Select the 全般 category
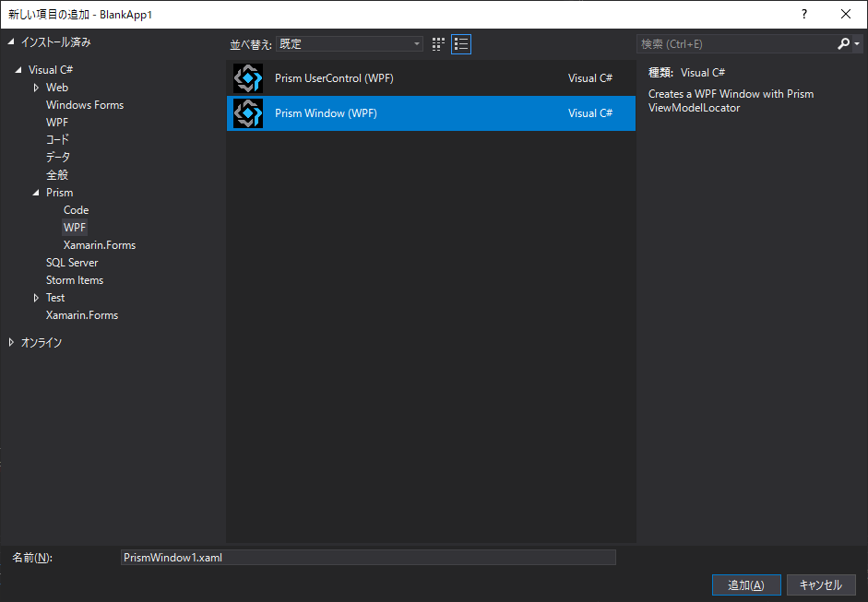Viewport: 868px width, 602px height. pyautogui.click(x=57, y=175)
